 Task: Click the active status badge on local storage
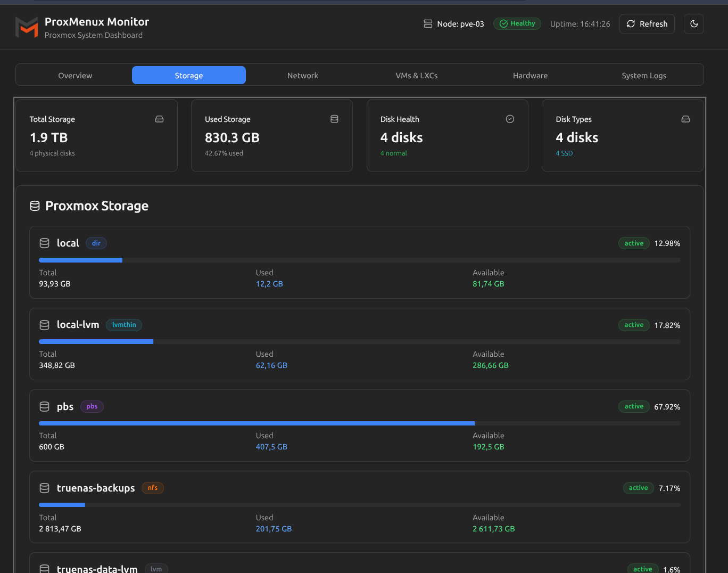[x=634, y=243]
